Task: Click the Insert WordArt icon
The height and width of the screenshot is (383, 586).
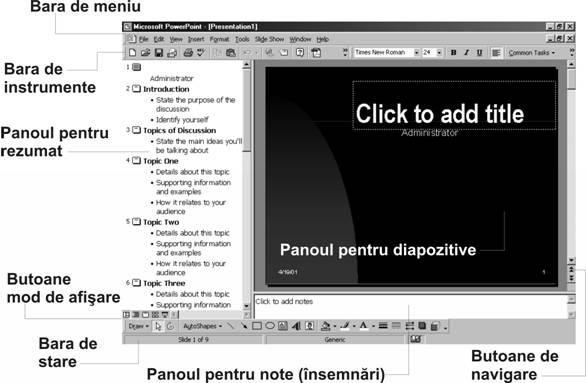Action: click(x=296, y=326)
